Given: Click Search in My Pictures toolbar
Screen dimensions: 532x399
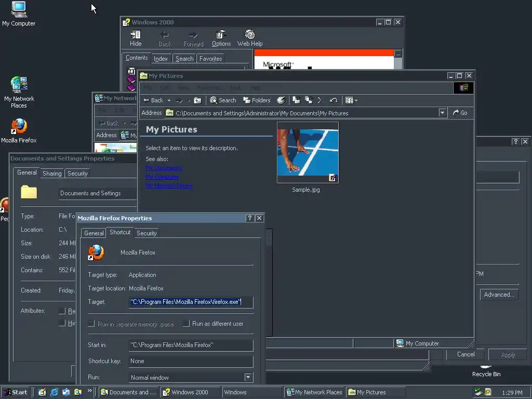Looking at the screenshot, I should pyautogui.click(x=223, y=100).
